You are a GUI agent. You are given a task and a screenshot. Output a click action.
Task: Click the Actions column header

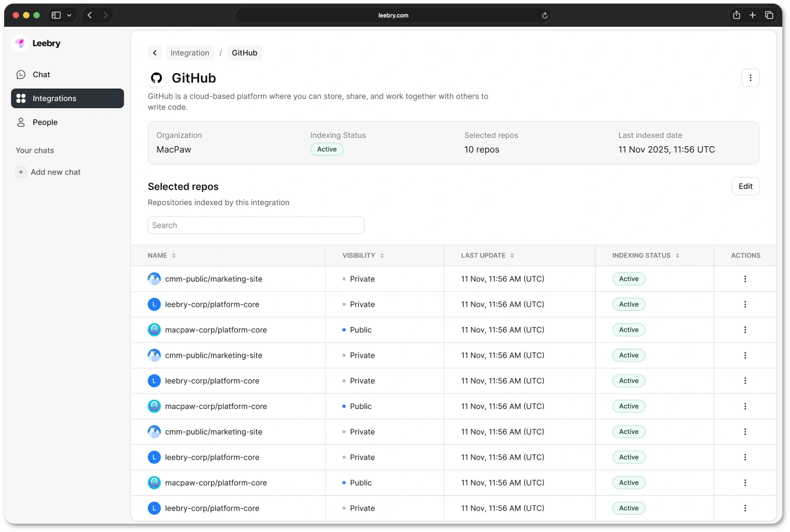click(x=745, y=256)
